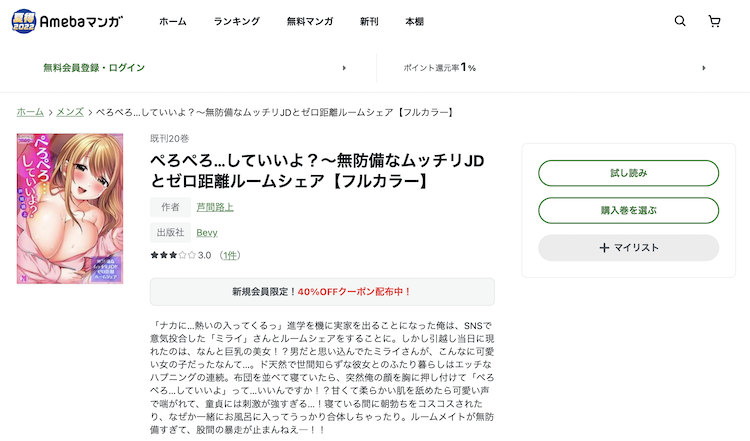The width and height of the screenshot is (750, 441).
Task: Click the Ameba マンガ logo
Action: pos(67,21)
